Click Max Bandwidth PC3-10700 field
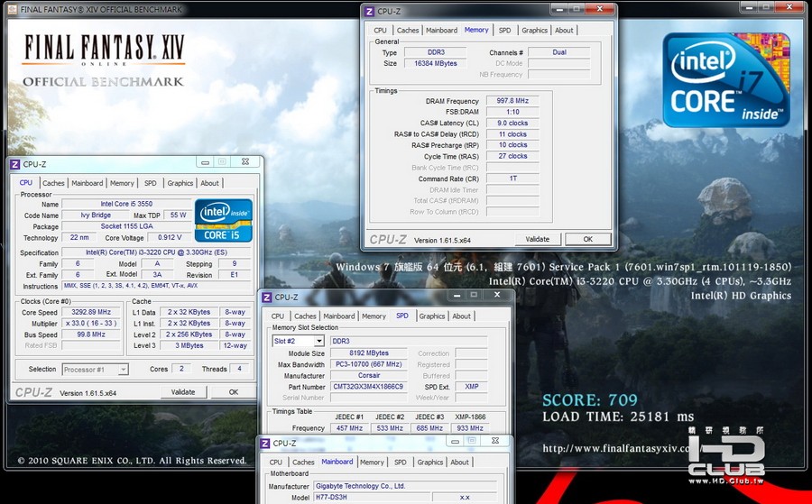This screenshot has width=812, height=504. (368, 364)
